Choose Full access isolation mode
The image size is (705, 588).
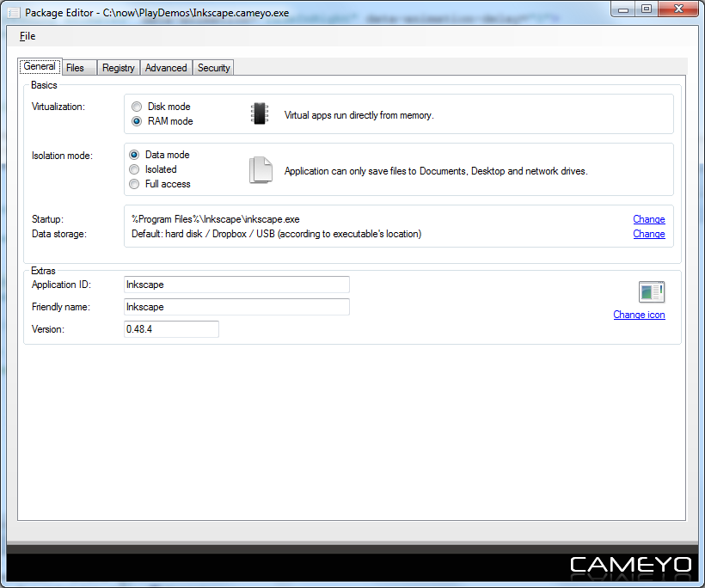point(160,184)
